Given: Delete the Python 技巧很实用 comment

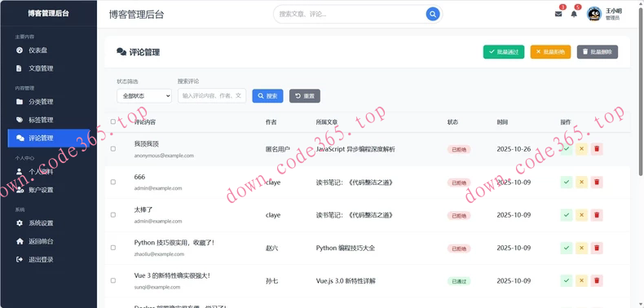Looking at the screenshot, I should 597,248.
